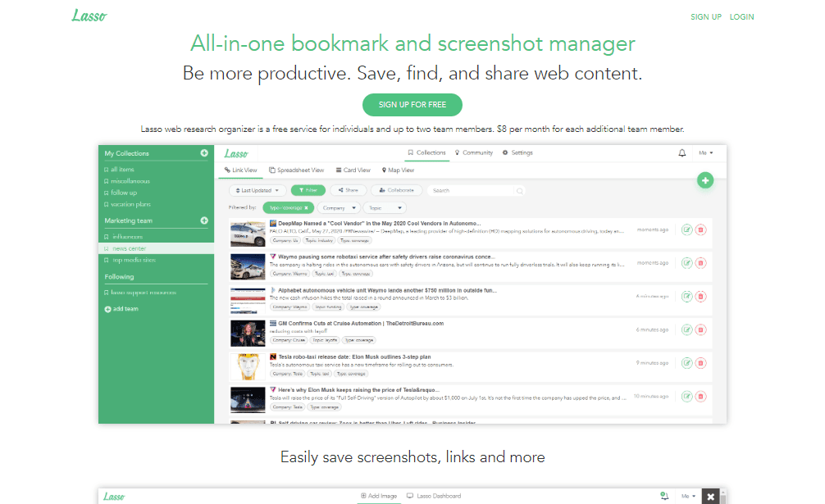This screenshot has height=504, width=825.
Task: Click the SIGN UP FOR FREE button
Action: [x=412, y=105]
